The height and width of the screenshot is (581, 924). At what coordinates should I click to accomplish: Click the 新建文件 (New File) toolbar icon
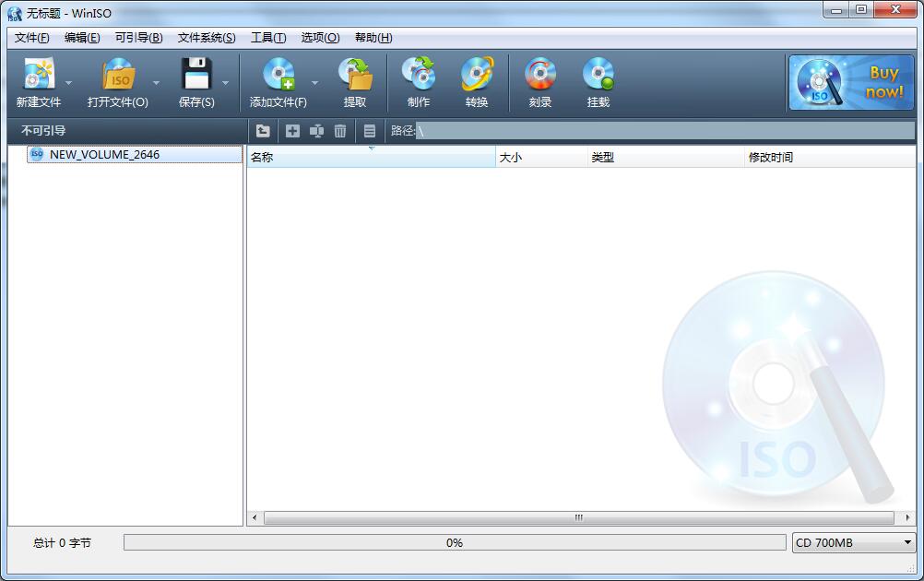[x=39, y=75]
